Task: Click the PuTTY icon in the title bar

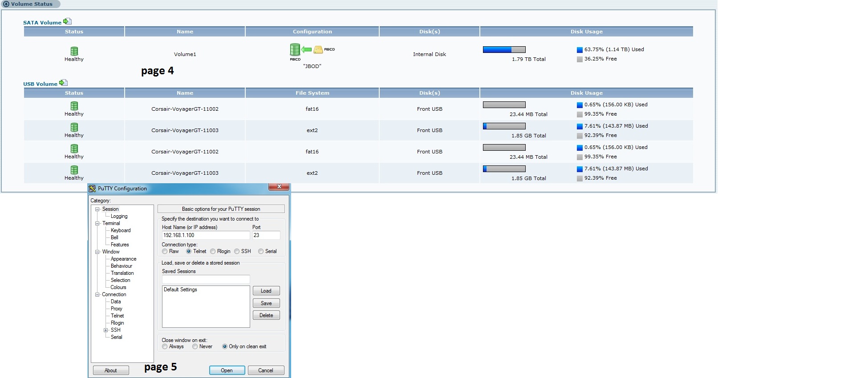Action: pos(92,189)
